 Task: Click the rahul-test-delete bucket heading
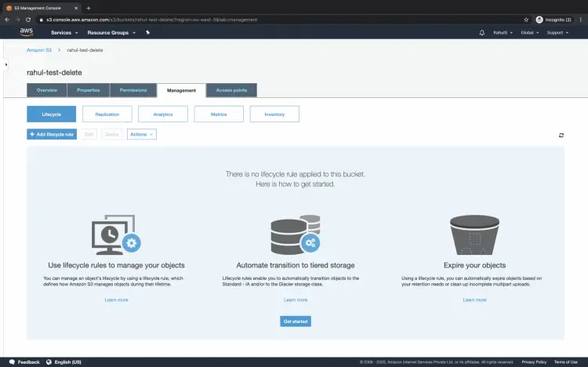tap(54, 72)
